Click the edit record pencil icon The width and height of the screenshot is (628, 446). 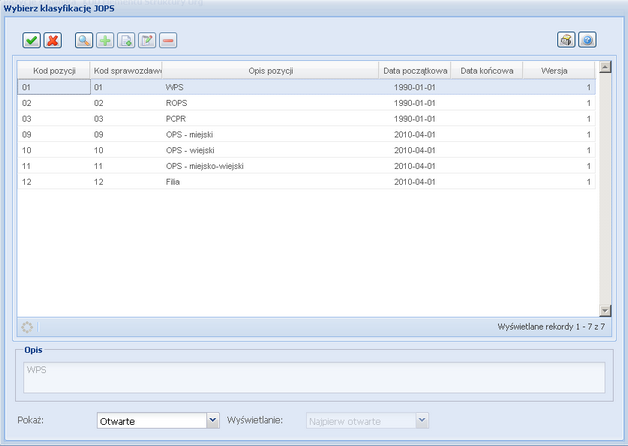pos(147,40)
